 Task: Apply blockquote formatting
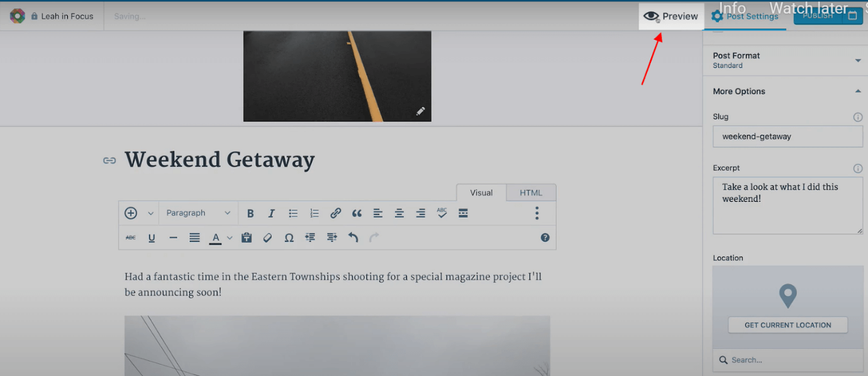point(357,213)
